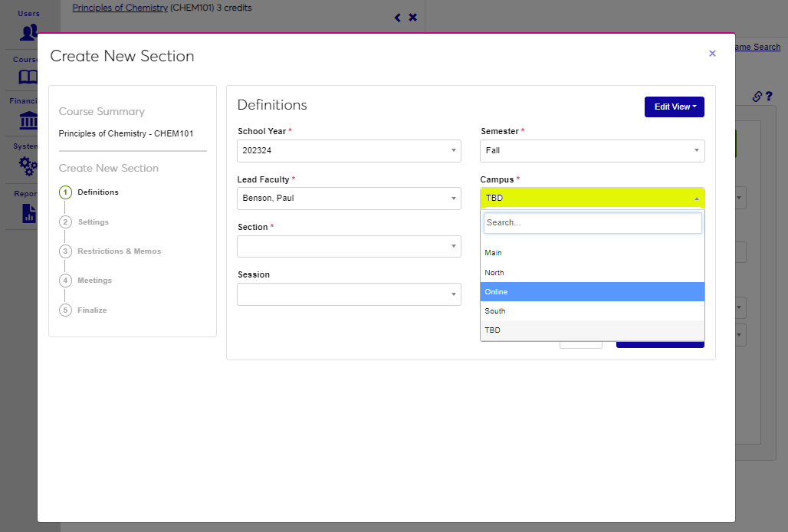Image resolution: width=788 pixels, height=532 pixels.
Task: Open the Financial bank icon
Action: point(28,120)
